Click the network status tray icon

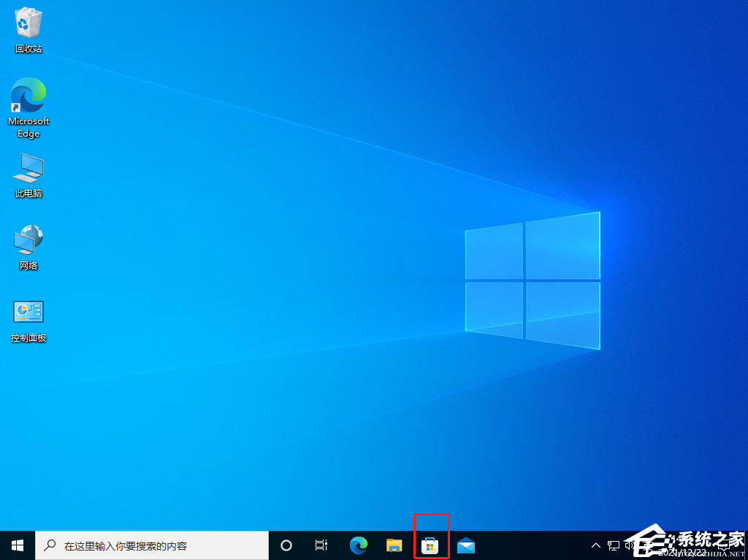click(613, 545)
